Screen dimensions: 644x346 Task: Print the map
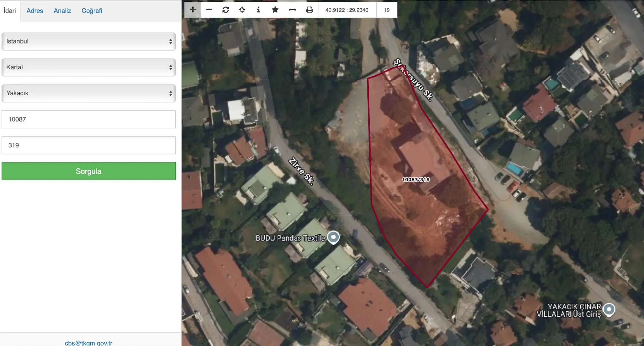tap(309, 10)
